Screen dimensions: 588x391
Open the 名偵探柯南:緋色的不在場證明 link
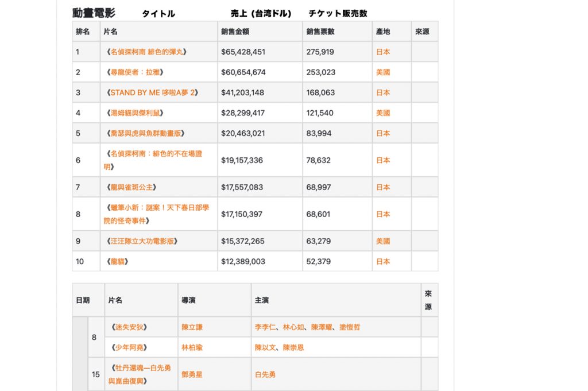pos(153,160)
